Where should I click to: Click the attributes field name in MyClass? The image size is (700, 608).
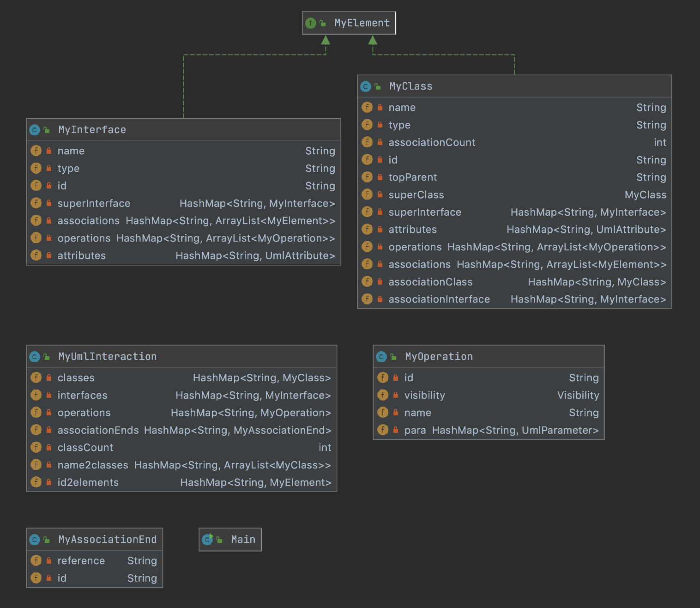click(x=413, y=230)
